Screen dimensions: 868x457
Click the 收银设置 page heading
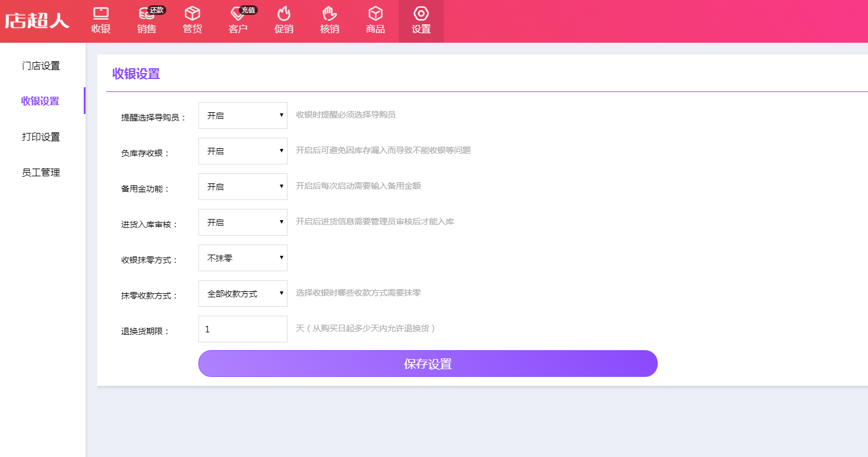(x=136, y=74)
